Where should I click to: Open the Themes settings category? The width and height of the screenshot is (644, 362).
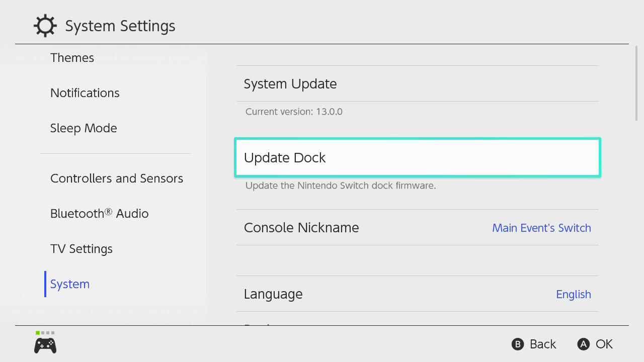[x=72, y=58]
